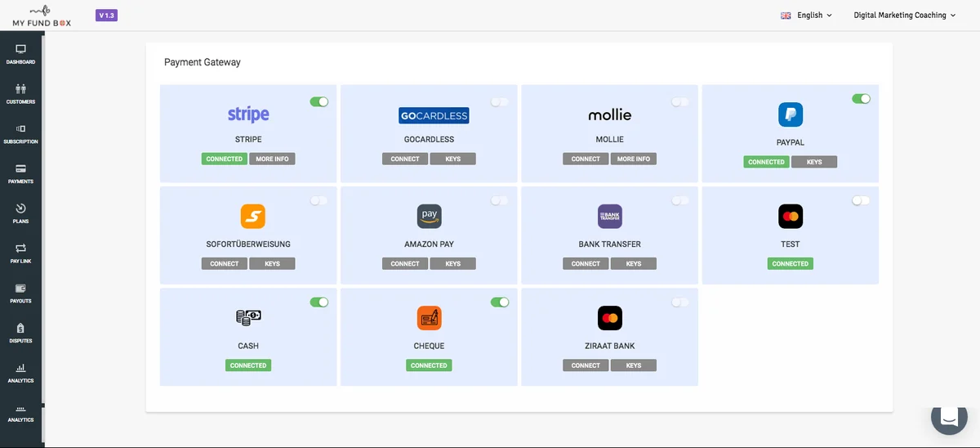Click PayPal's Connected button

click(x=767, y=163)
